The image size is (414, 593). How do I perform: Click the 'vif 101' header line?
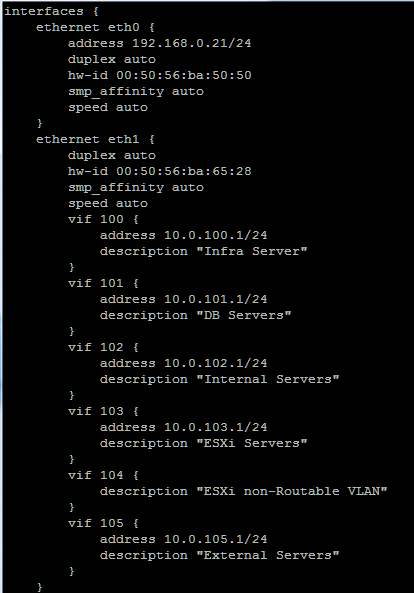tap(103, 283)
